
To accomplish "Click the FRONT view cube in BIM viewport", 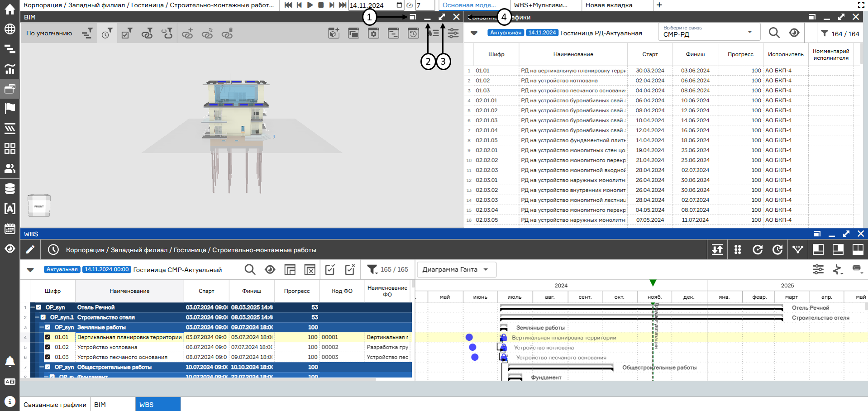I will click(39, 206).
